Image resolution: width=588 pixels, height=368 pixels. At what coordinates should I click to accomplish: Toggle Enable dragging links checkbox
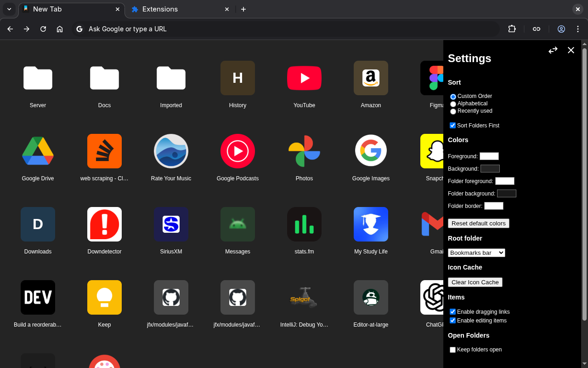click(452, 312)
